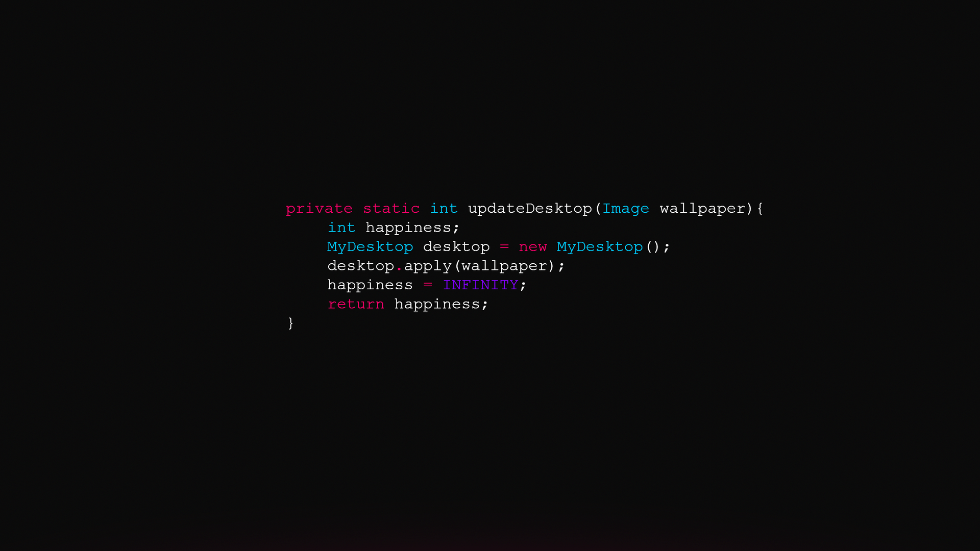Viewport: 980px width, 551px height.
Task: Click the 'int' return type declaration
Action: click(444, 208)
